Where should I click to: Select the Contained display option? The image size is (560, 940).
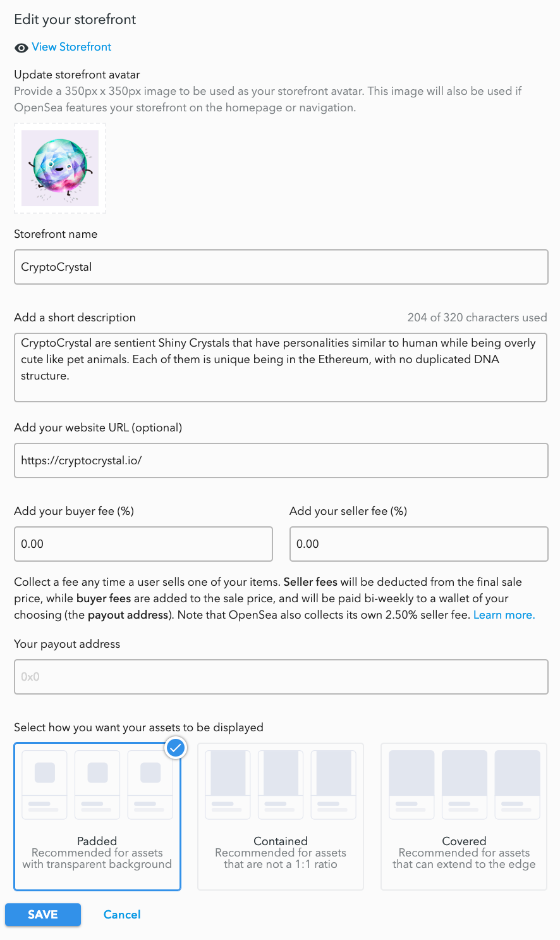tap(281, 817)
